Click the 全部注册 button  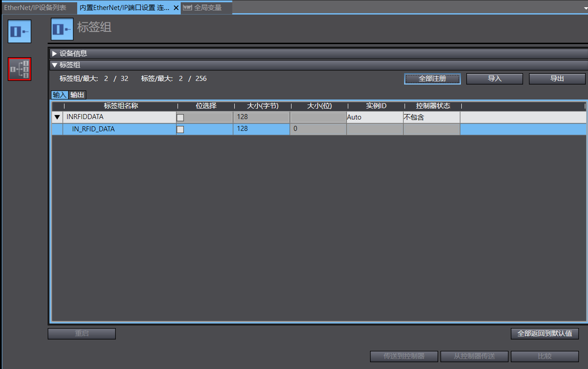(432, 79)
